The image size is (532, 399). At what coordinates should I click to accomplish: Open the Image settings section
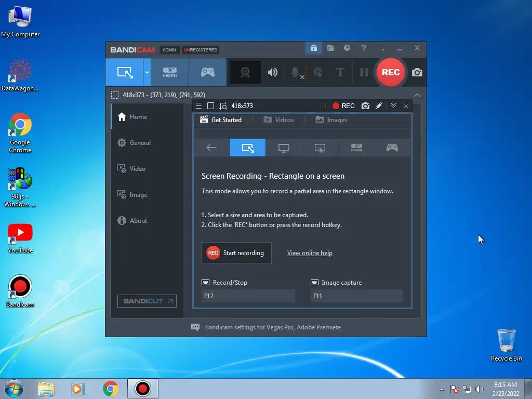(x=147, y=195)
